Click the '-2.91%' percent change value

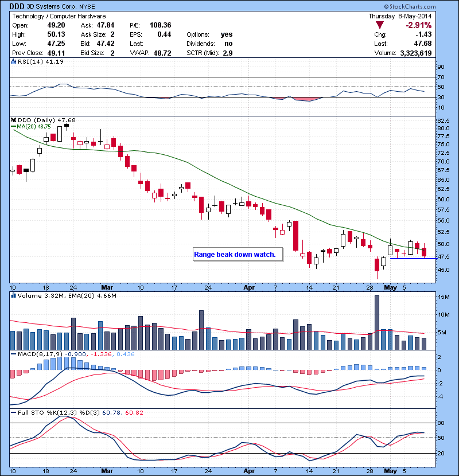[418, 25]
